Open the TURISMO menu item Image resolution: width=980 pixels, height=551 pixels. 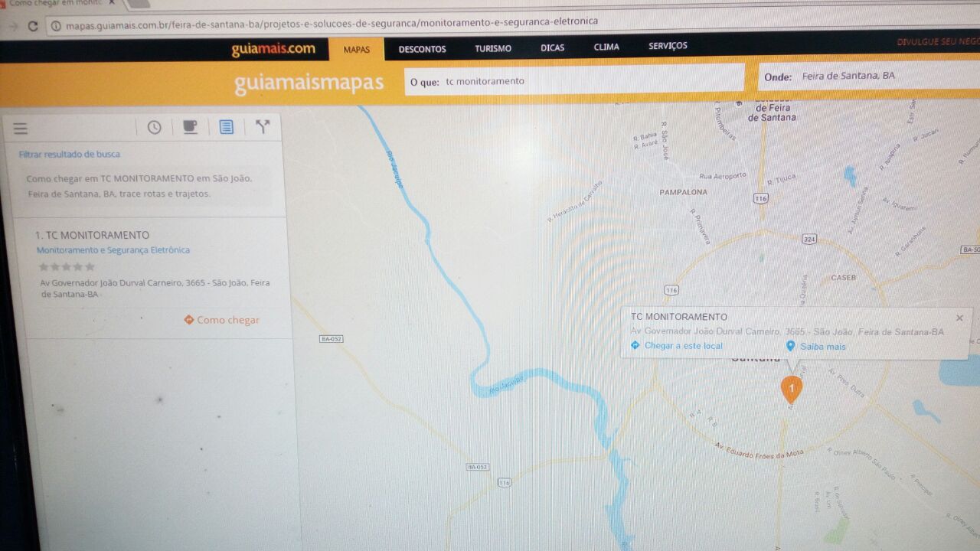click(x=493, y=48)
